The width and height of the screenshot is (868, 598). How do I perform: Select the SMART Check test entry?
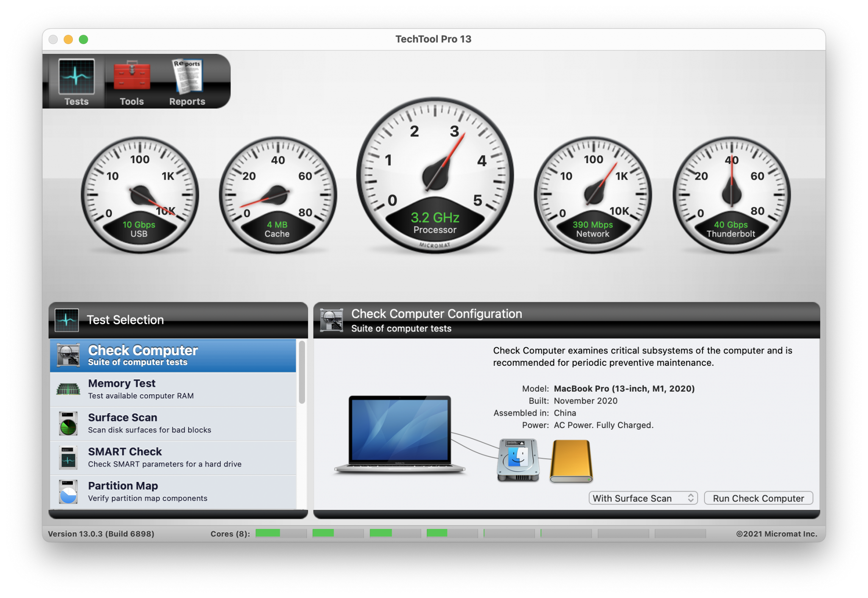click(x=170, y=457)
